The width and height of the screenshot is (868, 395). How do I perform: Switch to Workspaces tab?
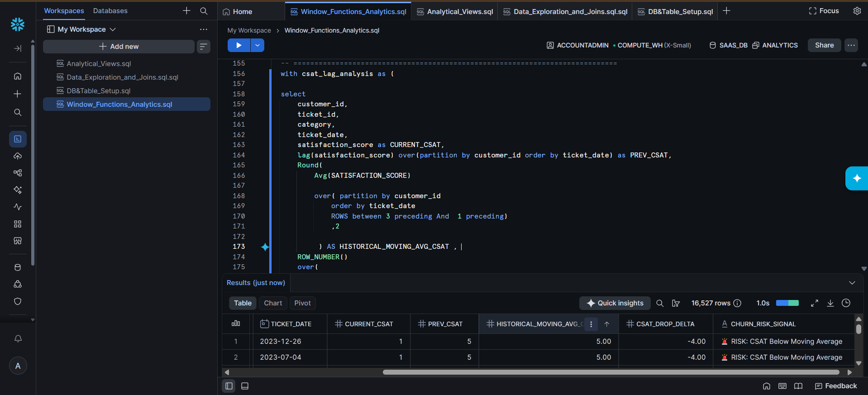[64, 11]
